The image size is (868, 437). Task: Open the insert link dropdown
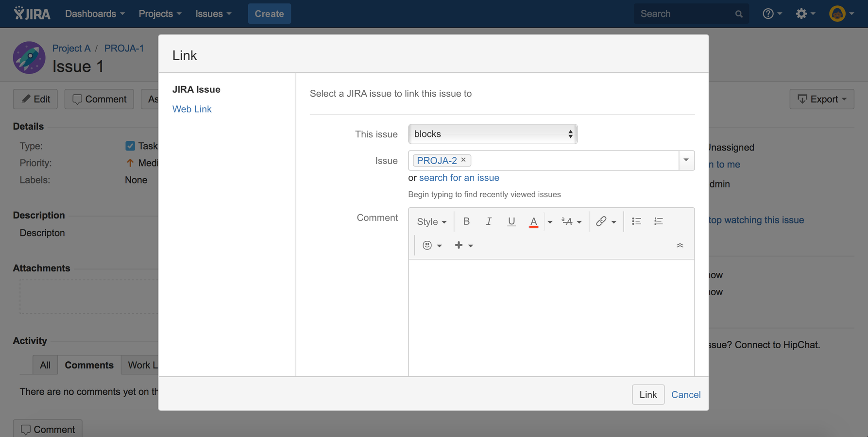click(x=606, y=221)
